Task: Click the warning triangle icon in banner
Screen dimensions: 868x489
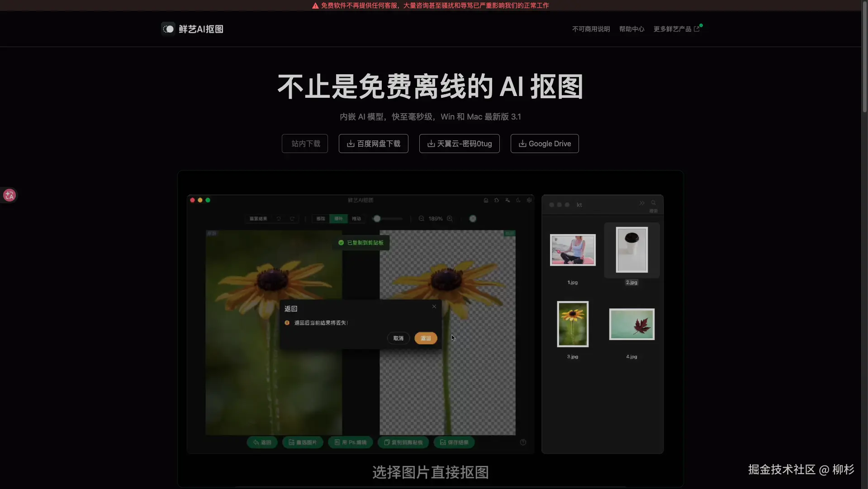Action: pyautogui.click(x=315, y=5)
